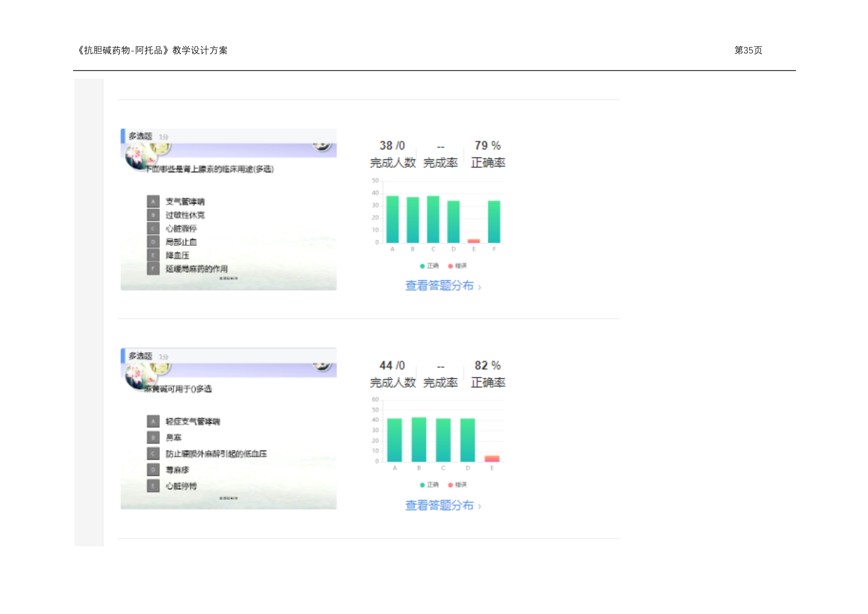Open 查看答题分布 link for the 麻黄碱 question
The image size is (868, 614).
(439, 506)
